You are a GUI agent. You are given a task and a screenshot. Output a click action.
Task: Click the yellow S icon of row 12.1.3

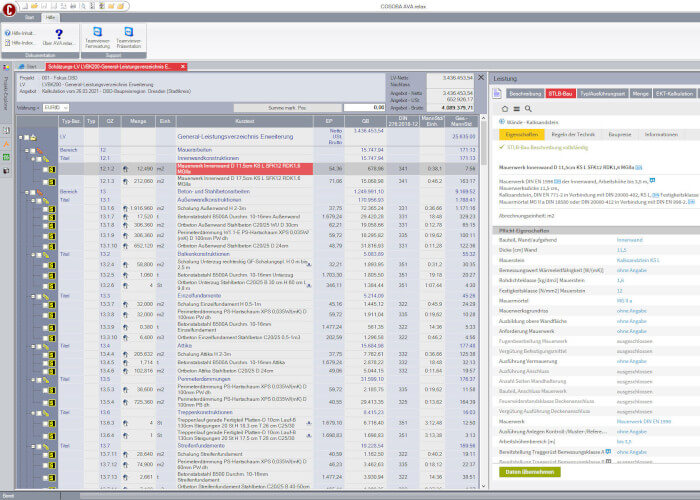(x=52, y=182)
